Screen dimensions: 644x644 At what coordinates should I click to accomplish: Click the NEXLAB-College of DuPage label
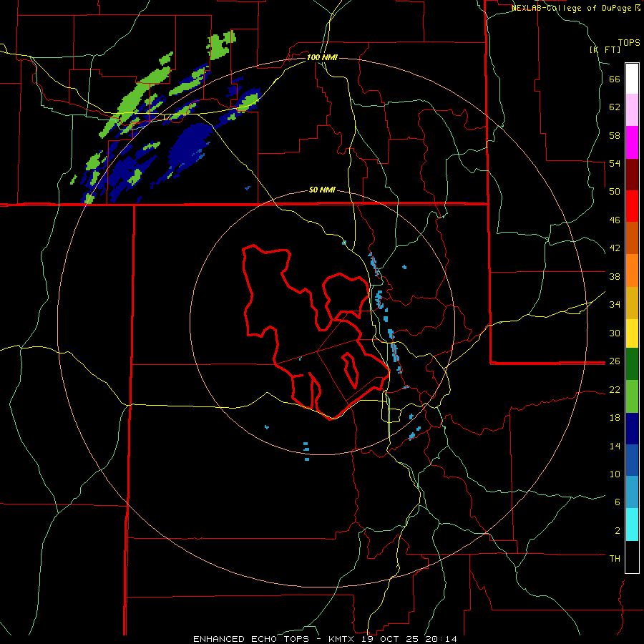pos(571,8)
